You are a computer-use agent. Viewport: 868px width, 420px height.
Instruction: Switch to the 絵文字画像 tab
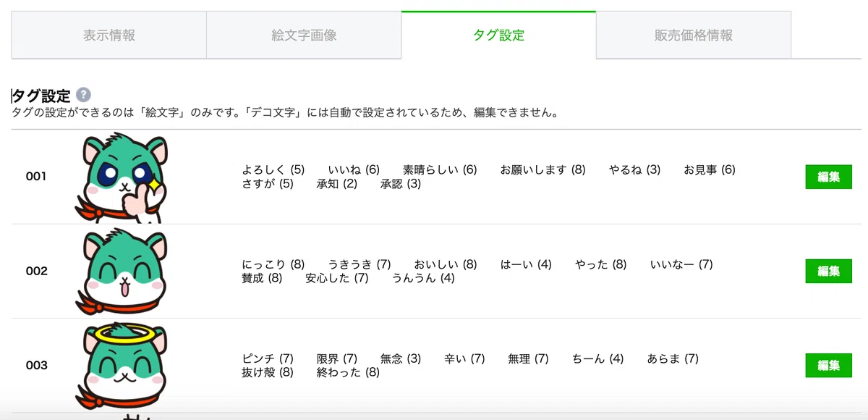[x=304, y=35]
